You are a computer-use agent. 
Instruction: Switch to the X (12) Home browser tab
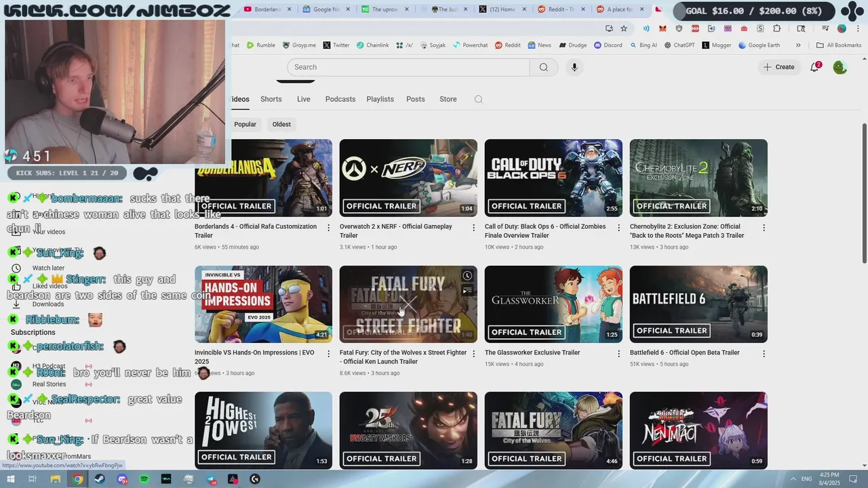click(502, 9)
